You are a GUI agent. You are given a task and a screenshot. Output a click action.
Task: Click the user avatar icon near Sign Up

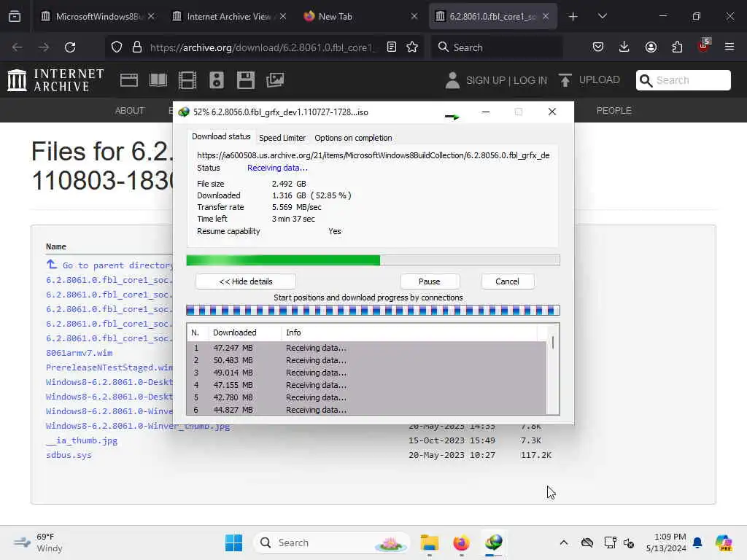click(452, 80)
